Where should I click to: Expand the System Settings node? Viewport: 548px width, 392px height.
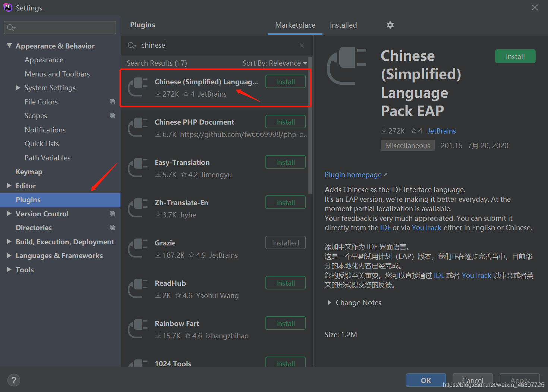(x=18, y=88)
